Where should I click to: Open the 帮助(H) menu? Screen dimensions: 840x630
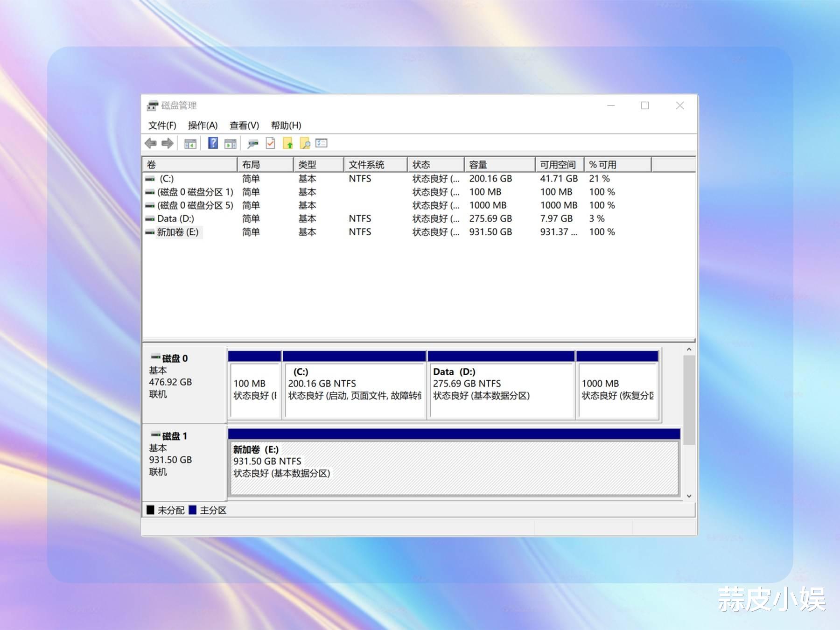point(286,126)
